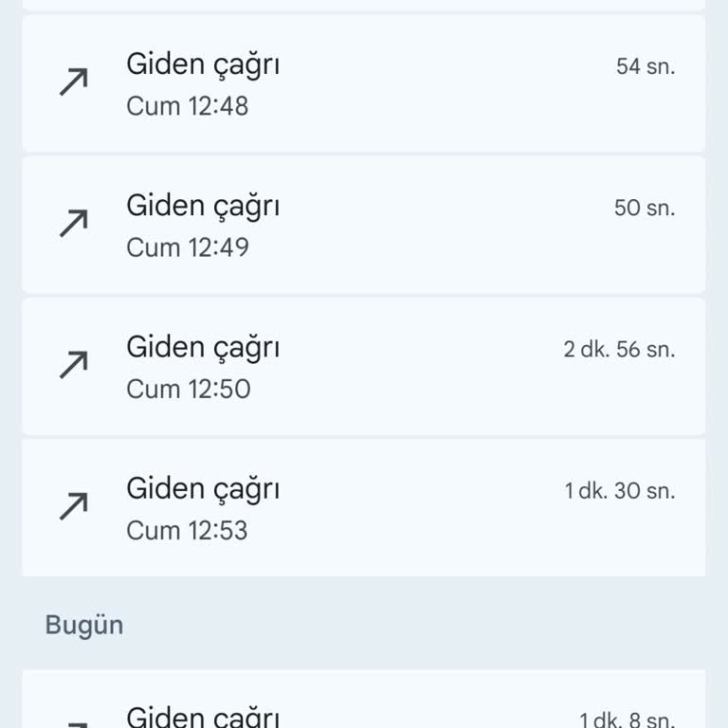
Task: Click the outgoing arrow icon at Cum 12:50
Action: pos(73,366)
